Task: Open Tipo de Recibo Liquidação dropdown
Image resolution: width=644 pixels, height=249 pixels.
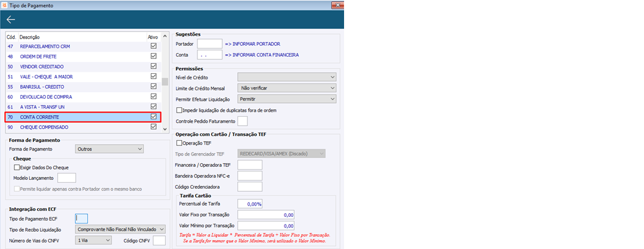Action: click(120, 229)
